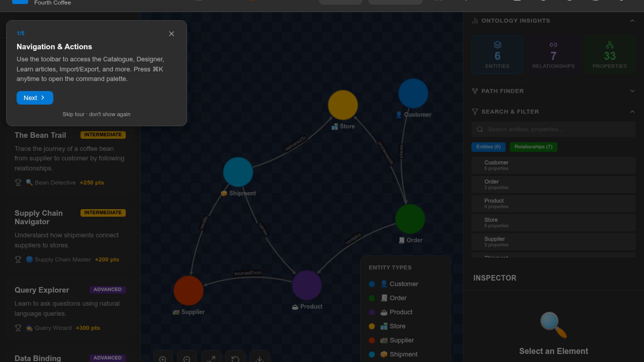Click the properties hierarchy icon
644x362 pixels.
(609, 45)
